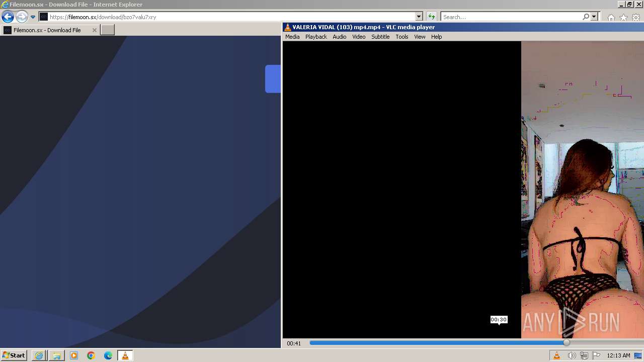Open the VLC Playback menu
This screenshot has width=644, height=362.
point(316,37)
